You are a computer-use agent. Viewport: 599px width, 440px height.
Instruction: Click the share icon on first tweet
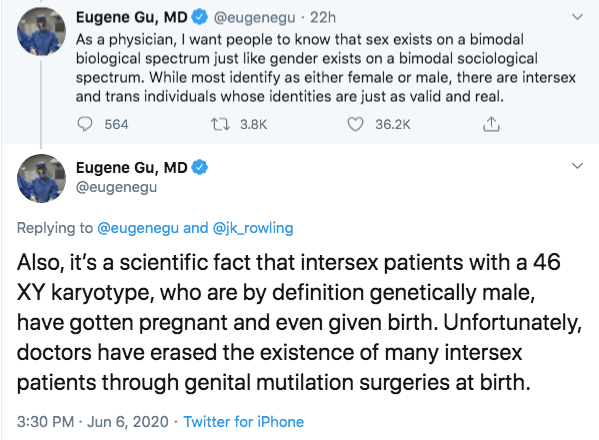(491, 124)
